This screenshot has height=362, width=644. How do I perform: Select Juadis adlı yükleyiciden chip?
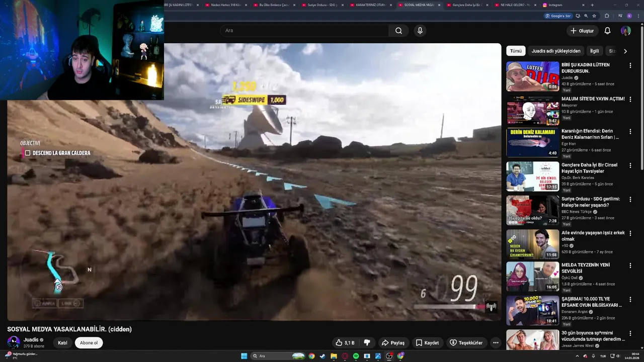point(556,51)
